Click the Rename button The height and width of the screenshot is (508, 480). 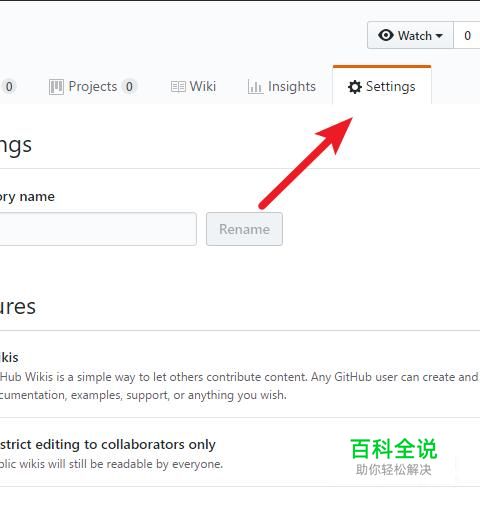[x=244, y=229]
